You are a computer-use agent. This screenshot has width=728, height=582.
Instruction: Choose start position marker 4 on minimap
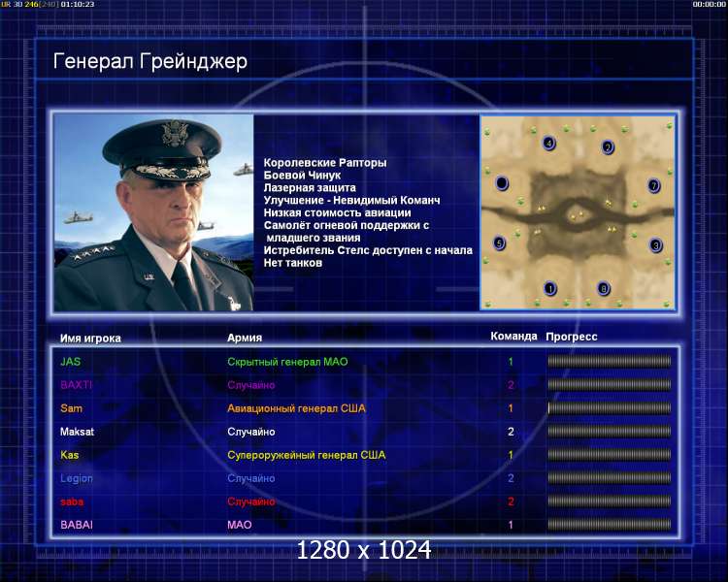point(548,143)
